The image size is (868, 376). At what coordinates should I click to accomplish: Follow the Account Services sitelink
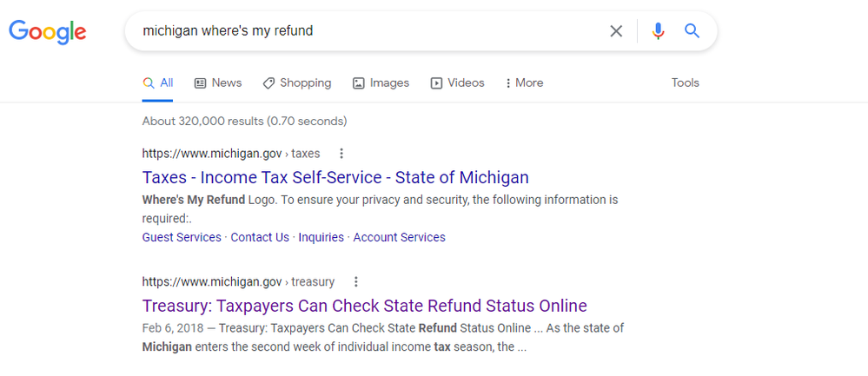pos(399,237)
